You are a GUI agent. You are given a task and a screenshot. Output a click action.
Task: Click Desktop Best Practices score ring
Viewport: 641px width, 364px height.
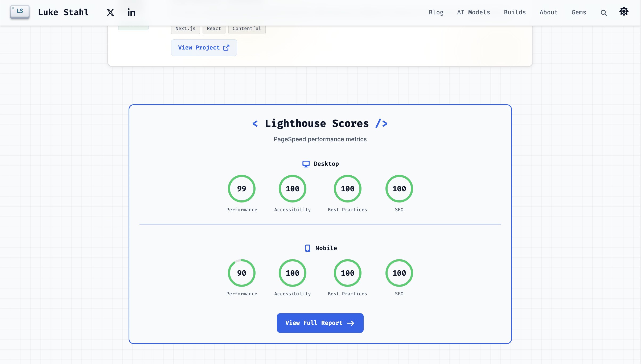point(348,189)
